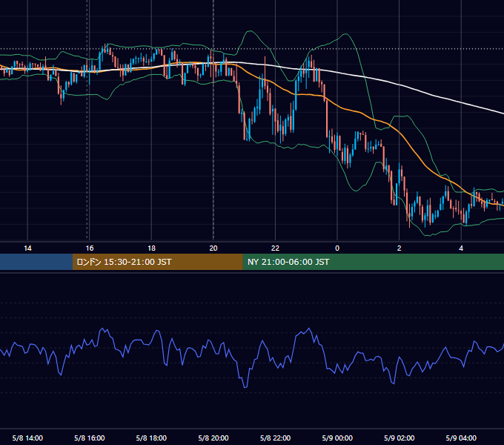Click the 5/9 02:00 date label
504x445 pixels.
point(399,438)
